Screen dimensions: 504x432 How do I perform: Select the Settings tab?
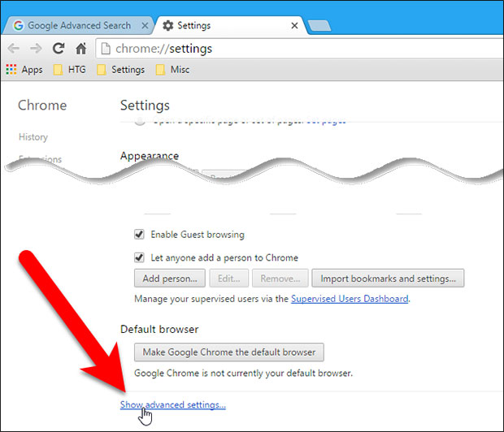pyautogui.click(x=229, y=25)
